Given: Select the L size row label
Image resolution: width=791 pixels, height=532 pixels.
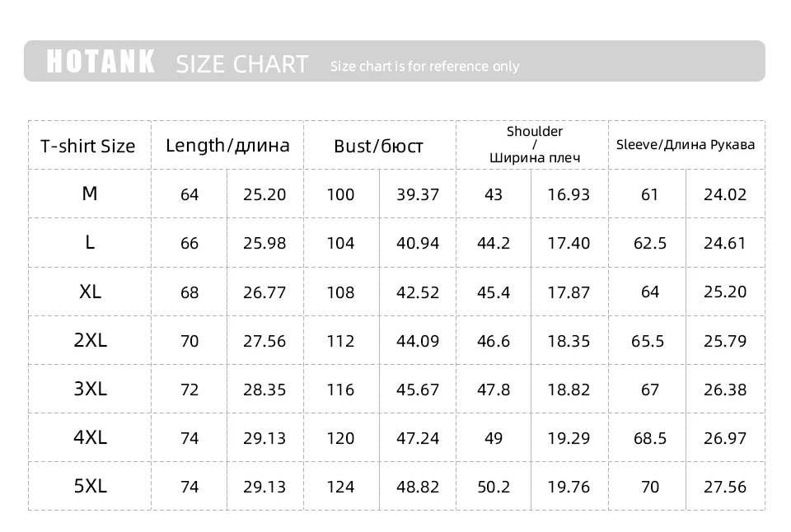Looking at the screenshot, I should coord(90,242).
